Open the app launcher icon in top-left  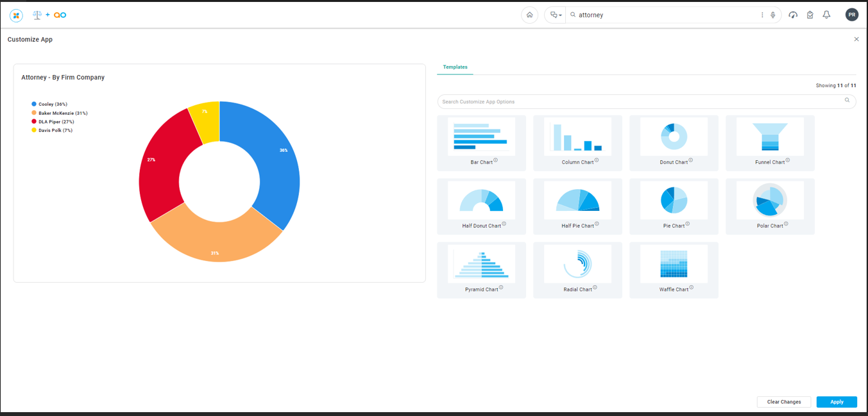[x=16, y=15]
